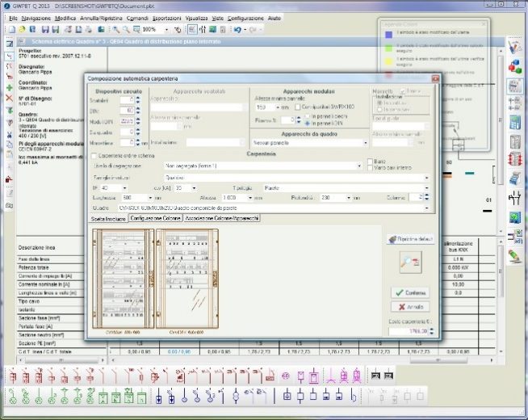Select the first cabinet enclosure thumbnail
The height and width of the screenshot is (420, 528).
pos(121,279)
